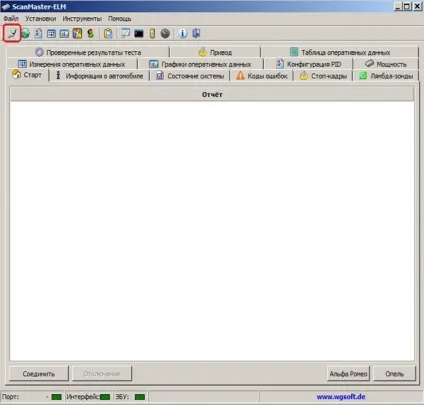Open the Инструменты menu

tap(82, 19)
